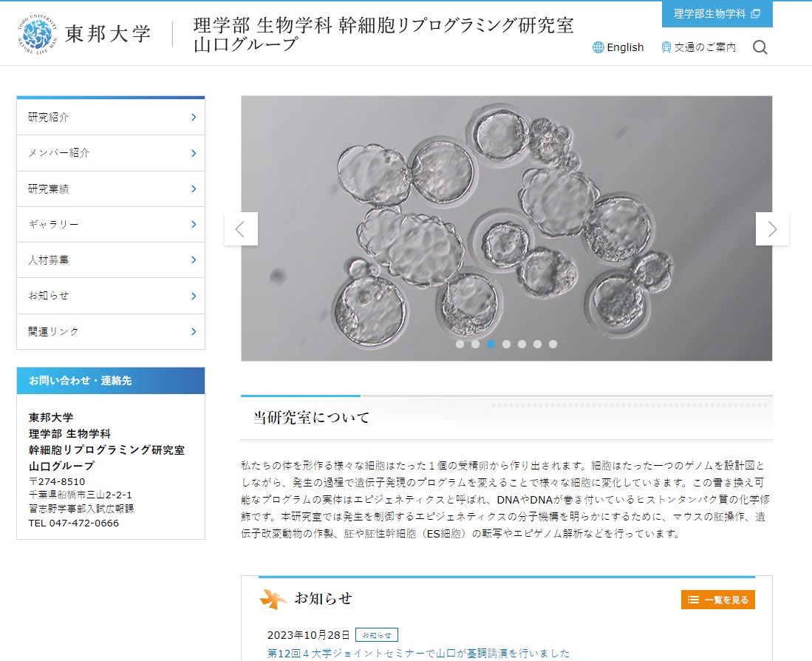Click the chevron on メンバー紹介 row

(x=194, y=153)
